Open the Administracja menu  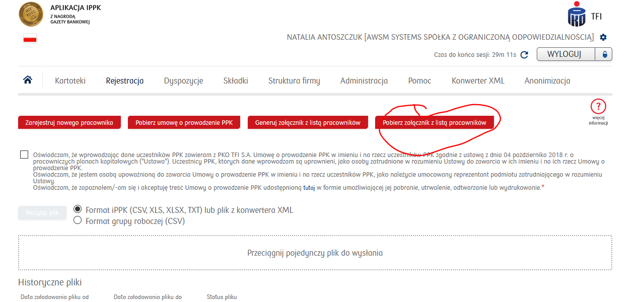coord(364,81)
